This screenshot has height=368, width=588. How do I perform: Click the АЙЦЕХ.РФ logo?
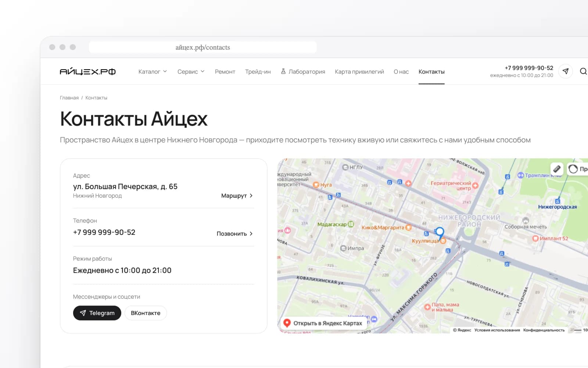coord(87,71)
